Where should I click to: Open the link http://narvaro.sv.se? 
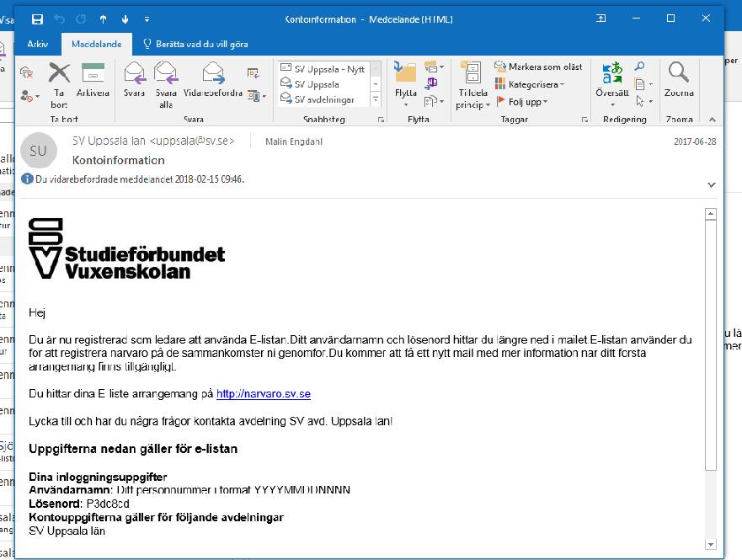263,393
